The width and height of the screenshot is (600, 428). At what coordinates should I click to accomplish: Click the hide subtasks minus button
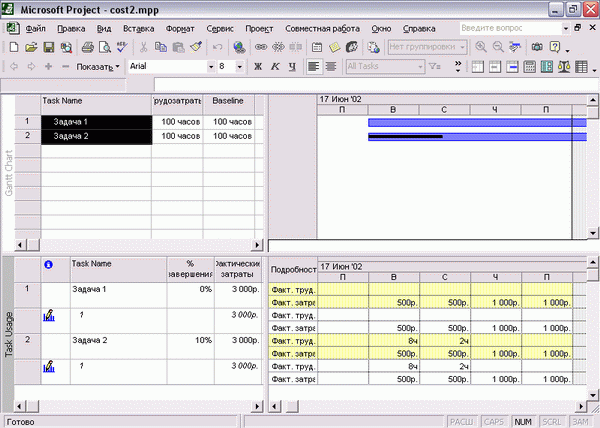pos(65,67)
